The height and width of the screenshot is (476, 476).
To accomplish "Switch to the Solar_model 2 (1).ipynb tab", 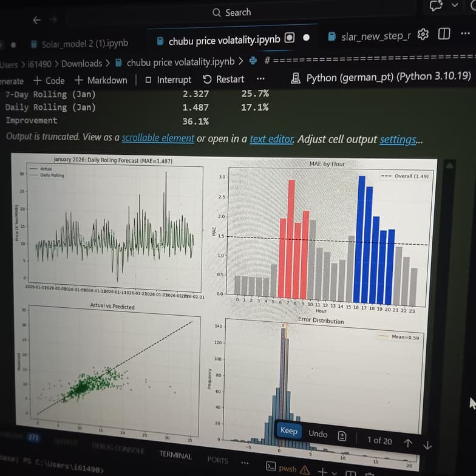I will coord(84,44).
